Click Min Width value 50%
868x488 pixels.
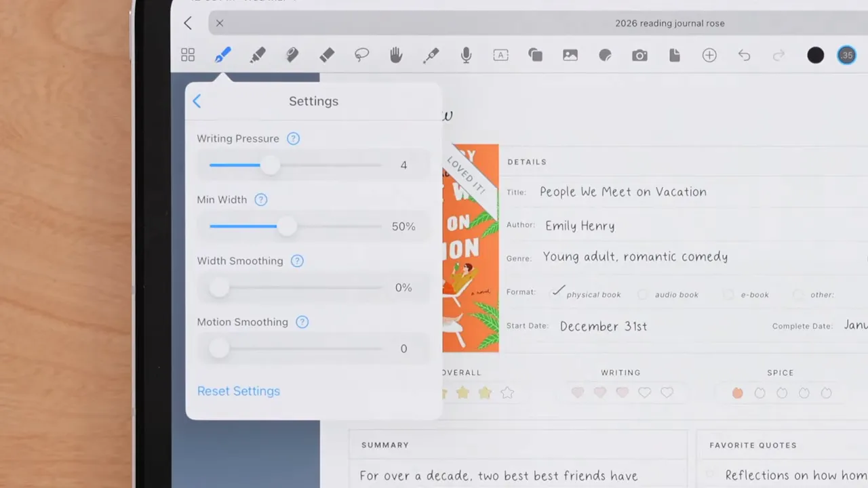coord(403,226)
